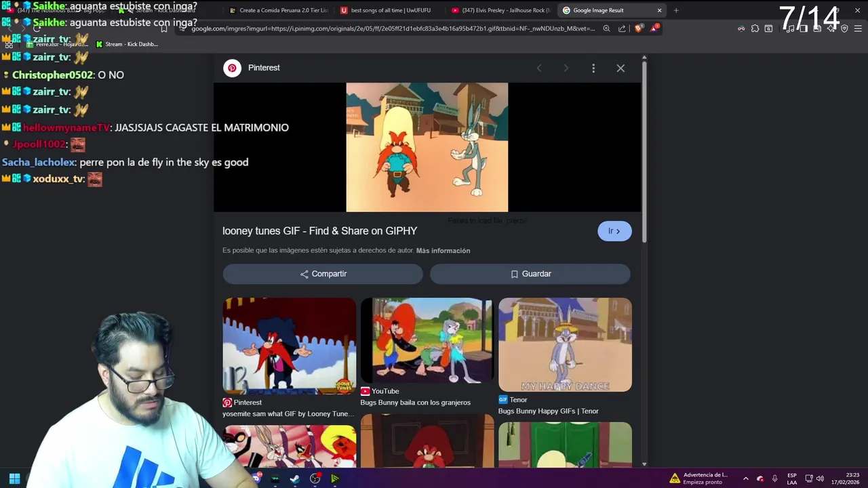The height and width of the screenshot is (488, 868).
Task: Click the Compartir share button
Action: 323,274
